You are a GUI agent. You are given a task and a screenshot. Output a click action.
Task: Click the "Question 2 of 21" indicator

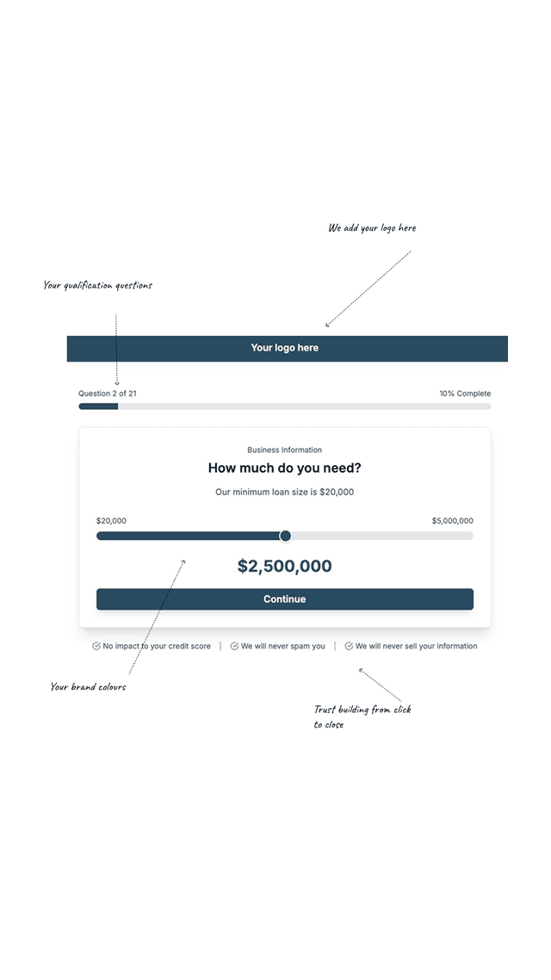[107, 393]
